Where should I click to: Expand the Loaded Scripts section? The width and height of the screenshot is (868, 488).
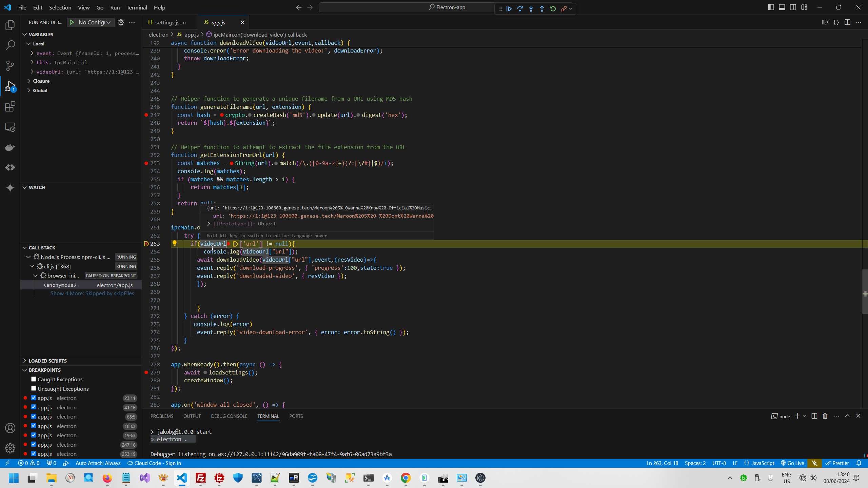click(47, 361)
